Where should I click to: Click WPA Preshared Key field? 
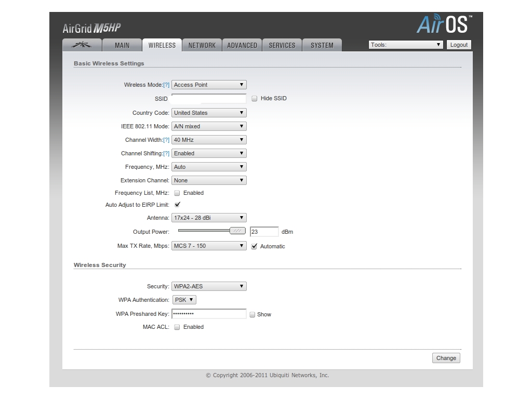click(209, 314)
